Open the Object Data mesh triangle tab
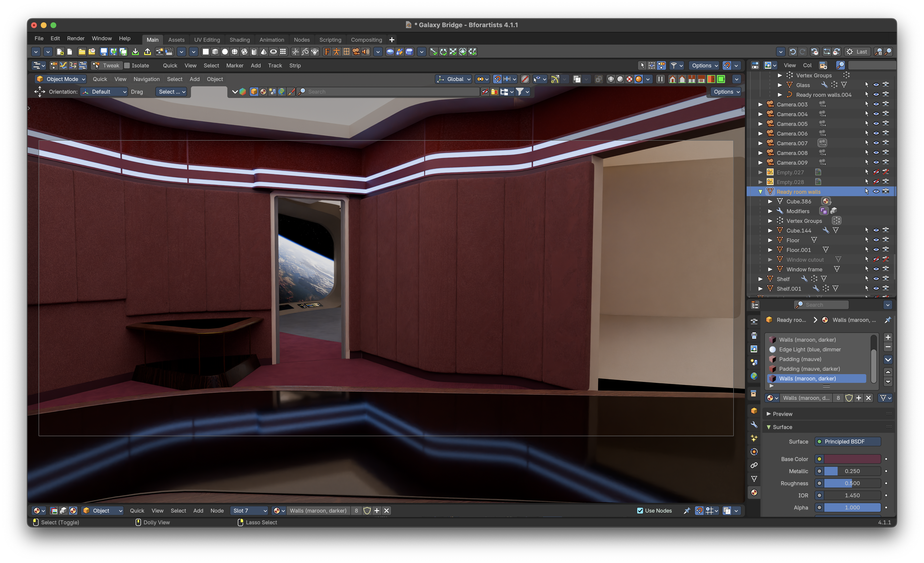The image size is (924, 563). pyautogui.click(x=754, y=479)
